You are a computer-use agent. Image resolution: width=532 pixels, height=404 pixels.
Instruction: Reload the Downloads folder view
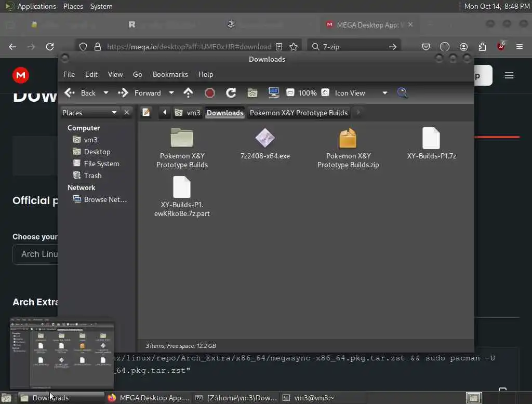(x=231, y=92)
